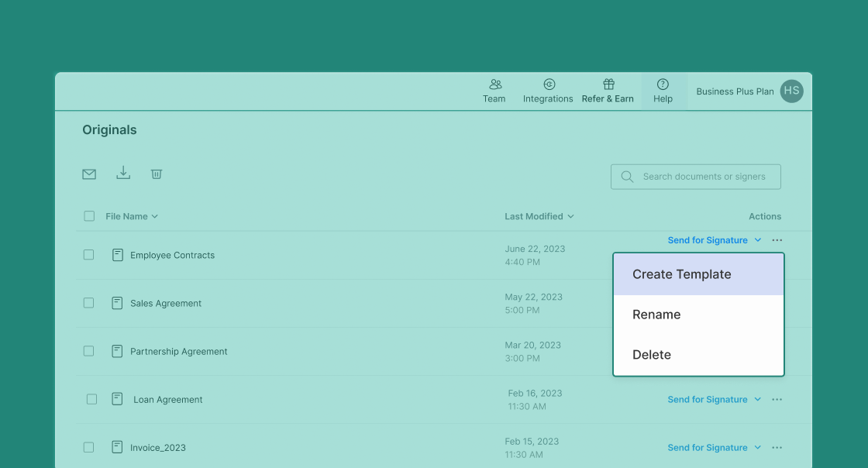Tick the select-all checkbox in header
The height and width of the screenshot is (468, 868).
(x=89, y=216)
